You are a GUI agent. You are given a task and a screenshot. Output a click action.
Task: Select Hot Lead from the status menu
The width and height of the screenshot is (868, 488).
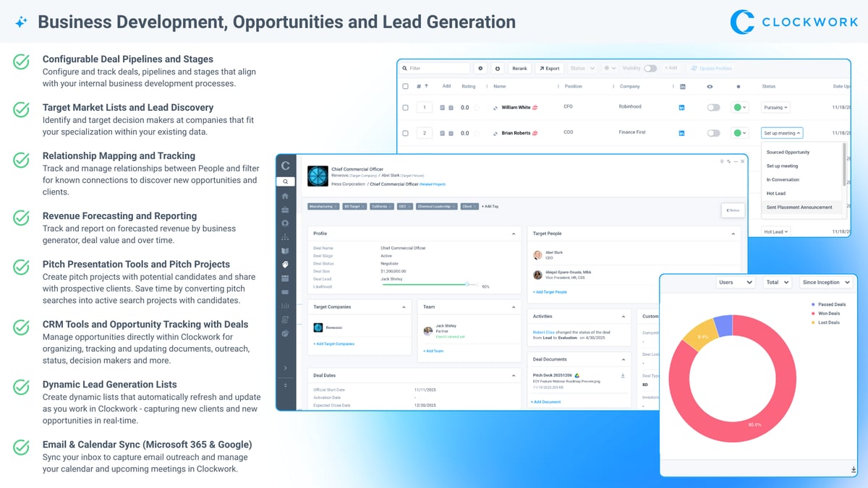[x=776, y=194]
